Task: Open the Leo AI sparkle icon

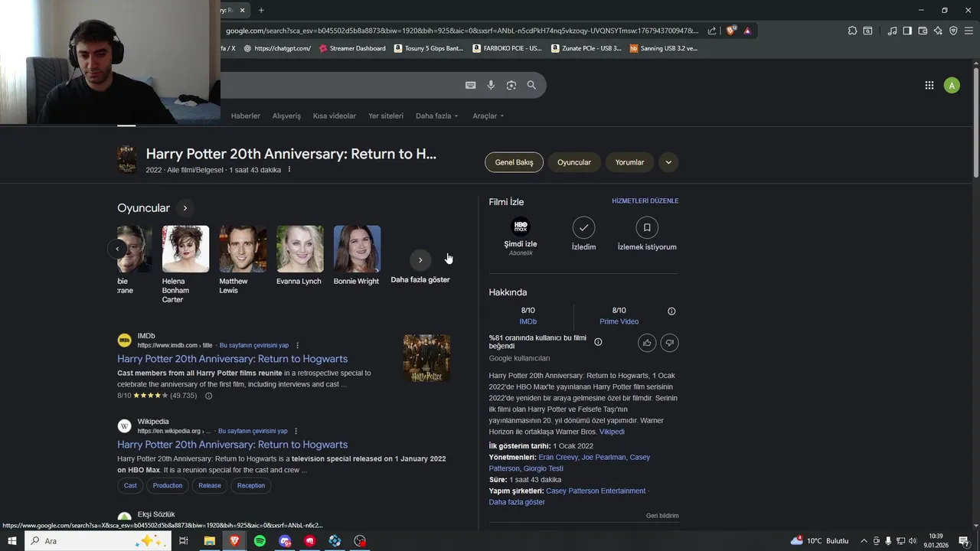Action: click(938, 31)
